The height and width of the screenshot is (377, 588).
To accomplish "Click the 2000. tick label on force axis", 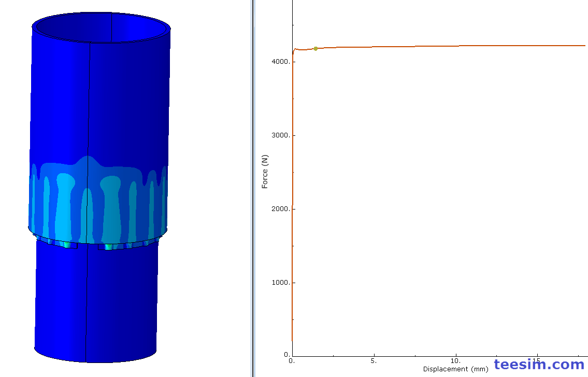I will click(x=281, y=209).
